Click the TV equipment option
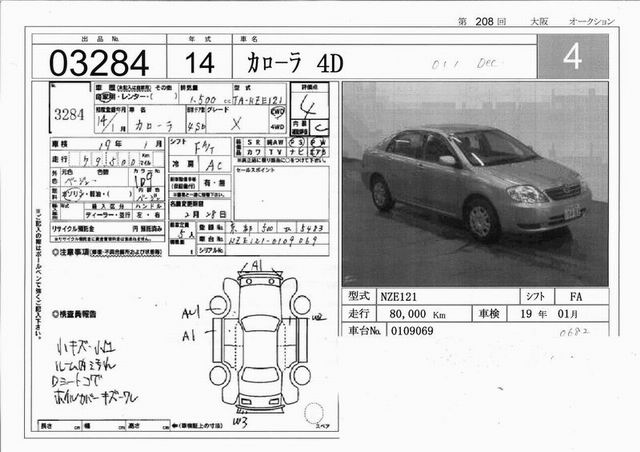 275,152
